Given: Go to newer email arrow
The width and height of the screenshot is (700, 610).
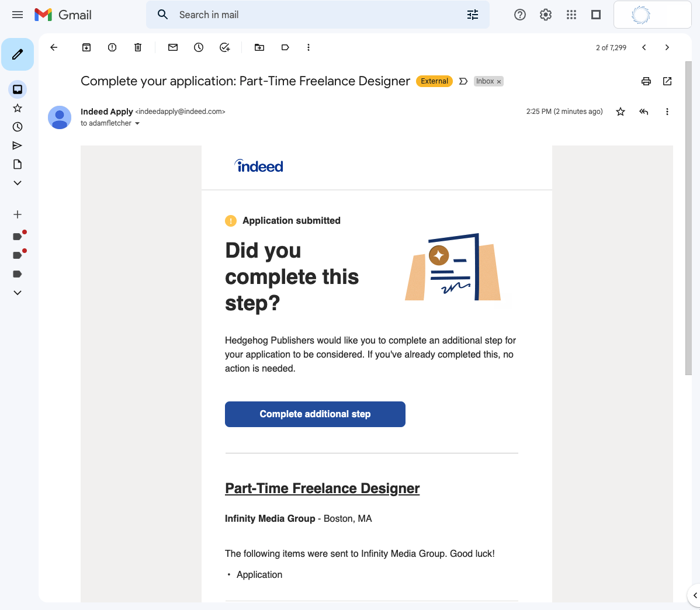Looking at the screenshot, I should (644, 47).
